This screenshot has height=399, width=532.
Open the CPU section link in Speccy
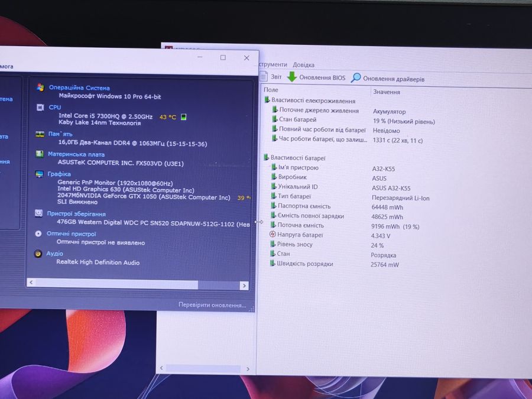(54, 107)
